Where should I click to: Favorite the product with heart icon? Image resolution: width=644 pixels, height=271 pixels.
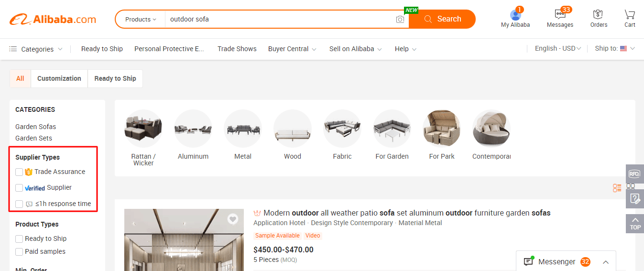233,219
